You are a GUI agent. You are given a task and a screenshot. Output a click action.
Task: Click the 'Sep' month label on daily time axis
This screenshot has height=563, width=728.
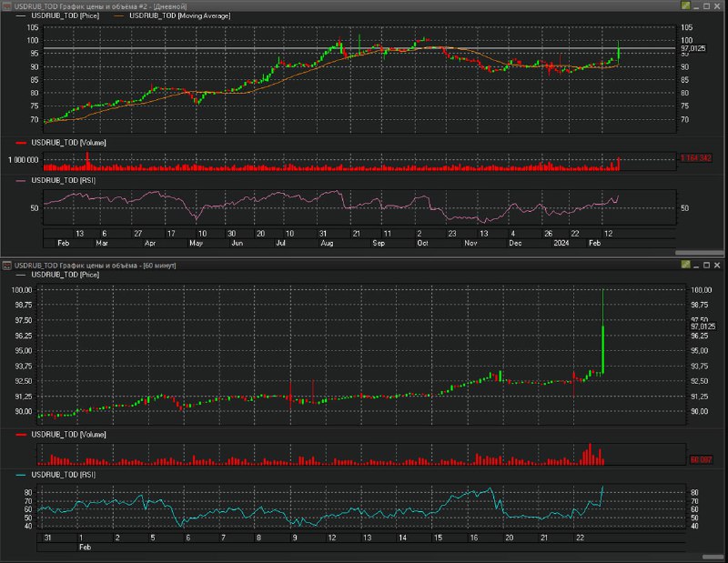[x=379, y=243]
